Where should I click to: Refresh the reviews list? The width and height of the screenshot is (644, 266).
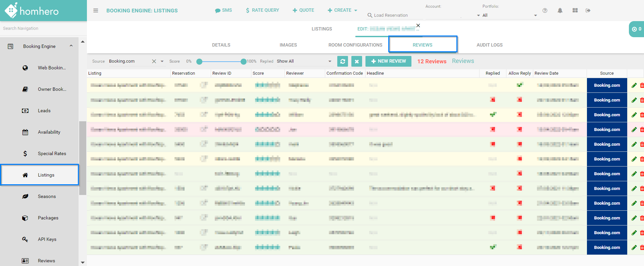click(342, 61)
